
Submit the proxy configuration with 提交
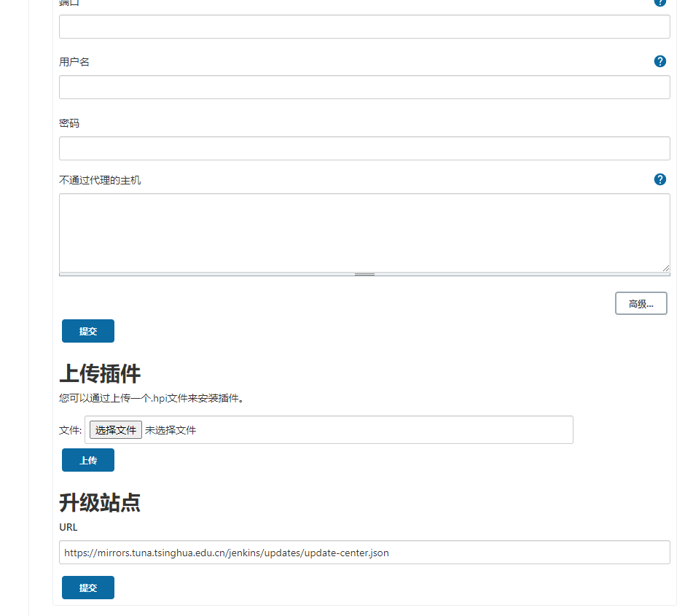tap(87, 330)
